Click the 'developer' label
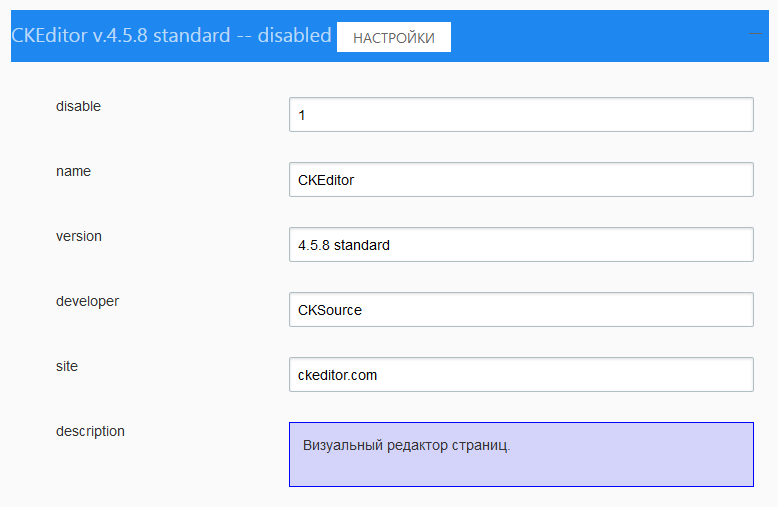 [x=87, y=302]
